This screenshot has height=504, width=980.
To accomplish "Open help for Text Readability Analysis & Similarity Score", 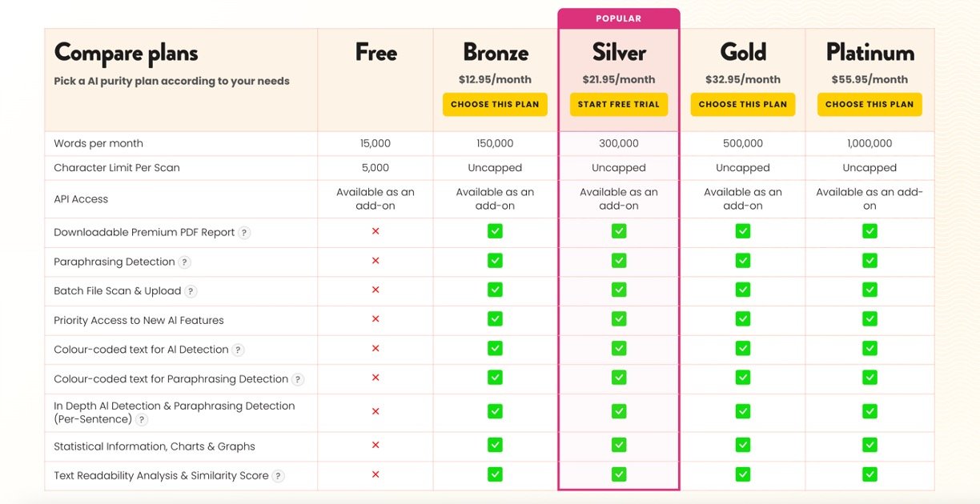I will pyautogui.click(x=278, y=476).
